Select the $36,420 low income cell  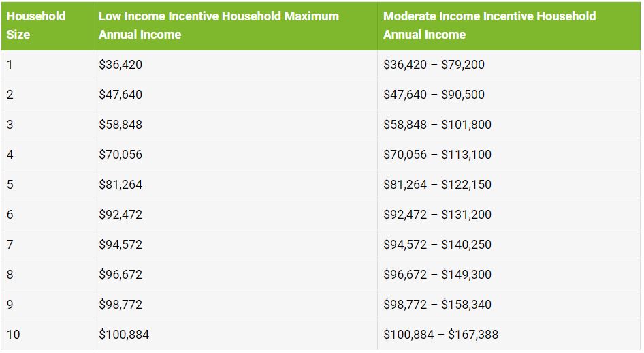tap(120, 65)
